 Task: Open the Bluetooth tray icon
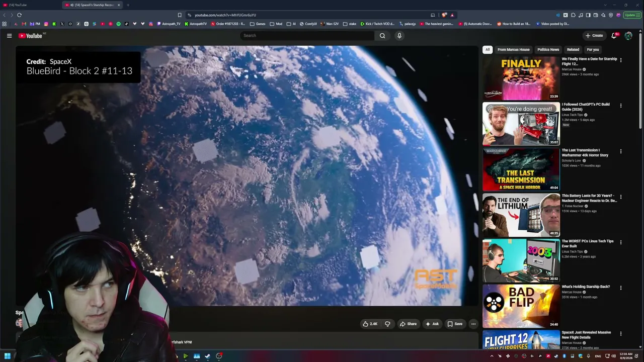[565, 356]
